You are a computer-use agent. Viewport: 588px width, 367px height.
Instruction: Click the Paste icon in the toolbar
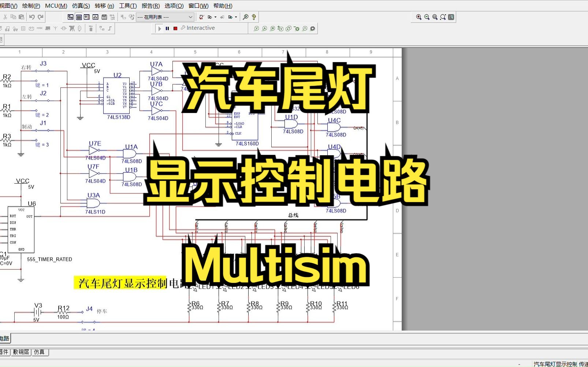(x=21, y=17)
